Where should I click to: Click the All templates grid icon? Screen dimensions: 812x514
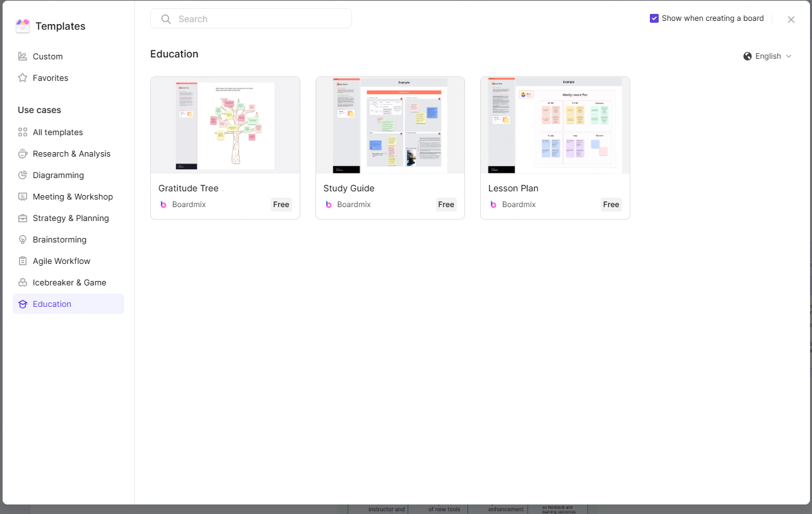[x=21, y=132]
